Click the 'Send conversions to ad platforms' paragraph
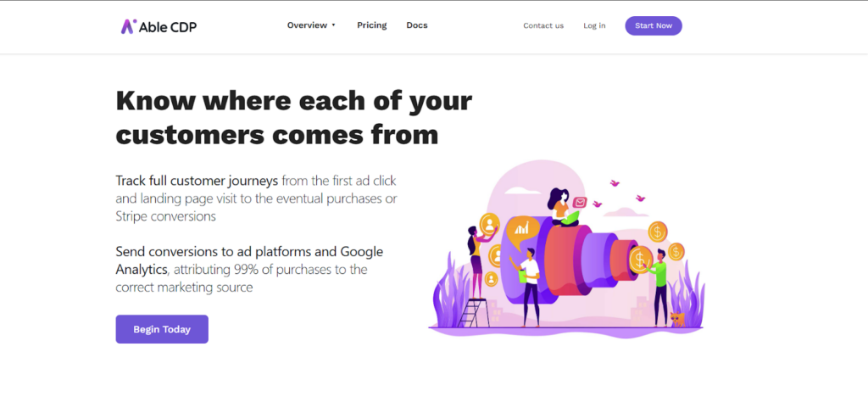The image size is (868, 408). [x=249, y=269]
